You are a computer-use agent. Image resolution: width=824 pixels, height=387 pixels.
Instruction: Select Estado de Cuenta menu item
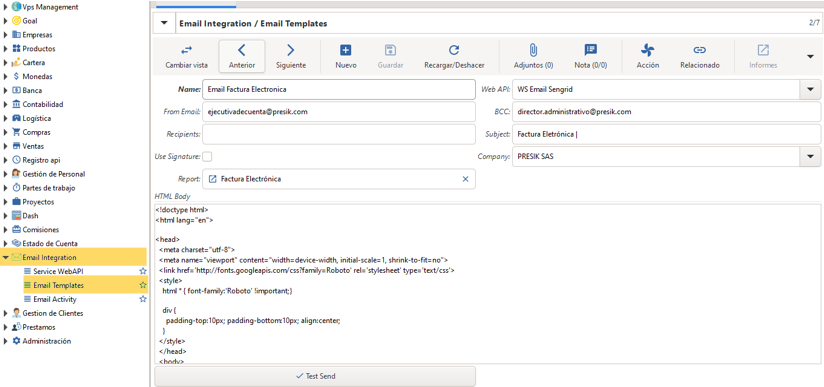50,243
